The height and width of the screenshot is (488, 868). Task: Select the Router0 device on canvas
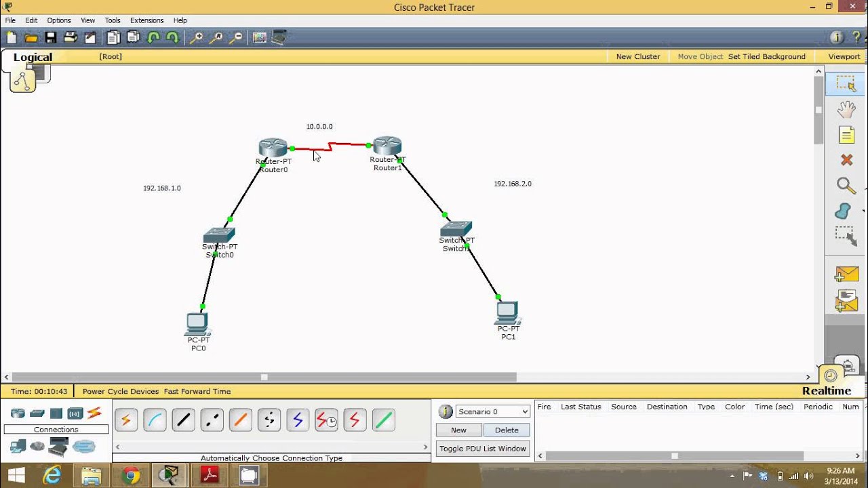tap(273, 147)
